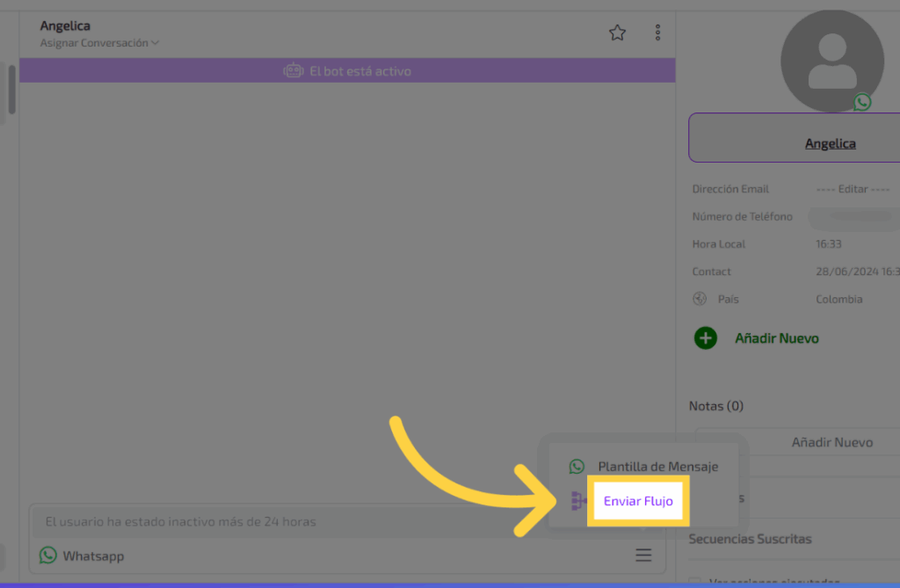Select Enviar Flujo from the popup menu

coord(638,501)
